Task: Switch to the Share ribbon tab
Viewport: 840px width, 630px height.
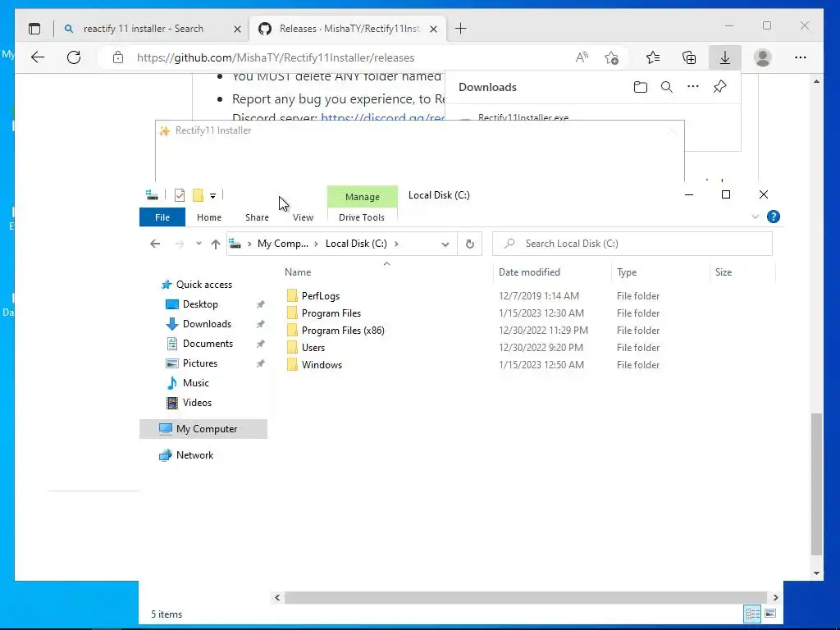Action: pyautogui.click(x=257, y=217)
